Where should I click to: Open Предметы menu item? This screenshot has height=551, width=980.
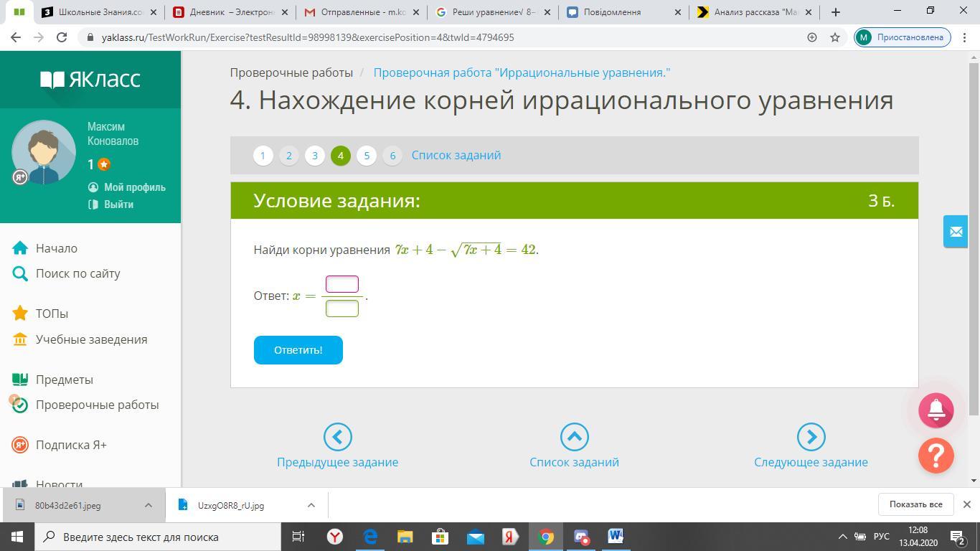click(65, 380)
